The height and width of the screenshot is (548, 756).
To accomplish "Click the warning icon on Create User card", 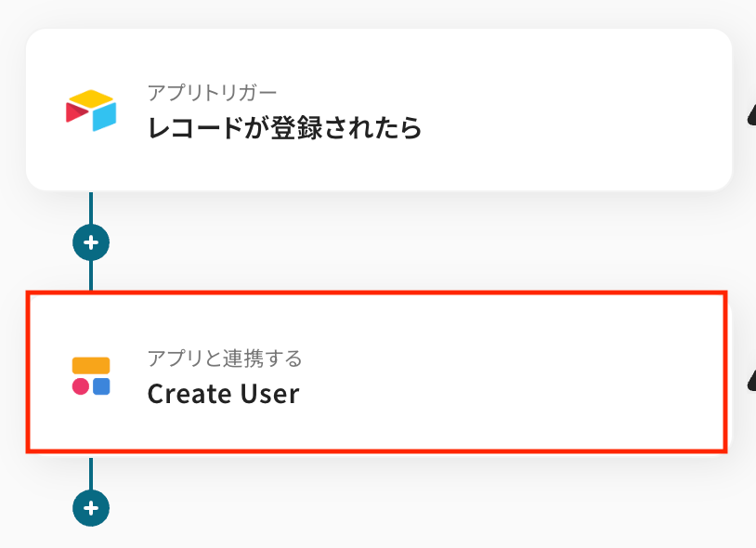I will [750, 379].
